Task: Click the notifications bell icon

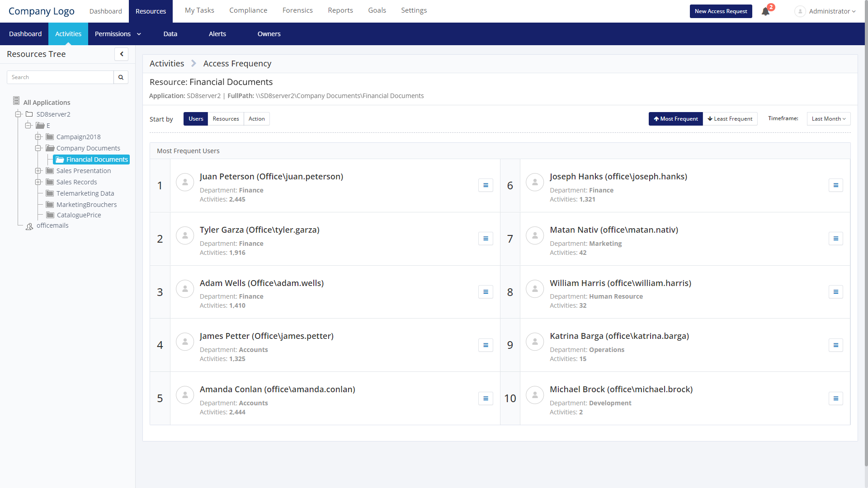Action: click(765, 11)
